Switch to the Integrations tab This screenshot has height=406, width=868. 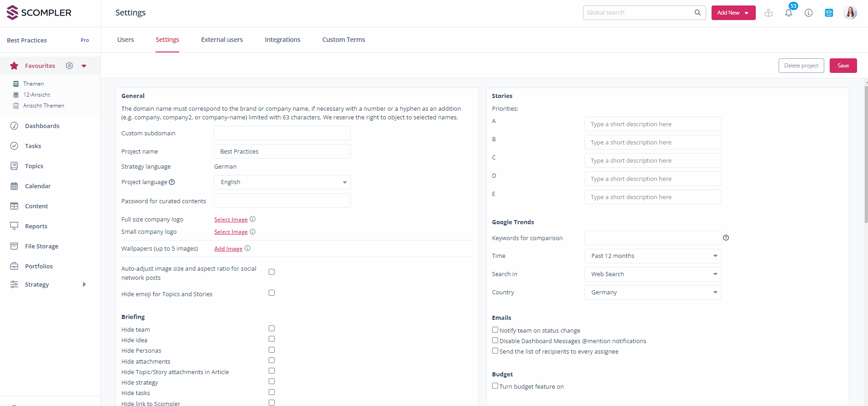coord(282,40)
